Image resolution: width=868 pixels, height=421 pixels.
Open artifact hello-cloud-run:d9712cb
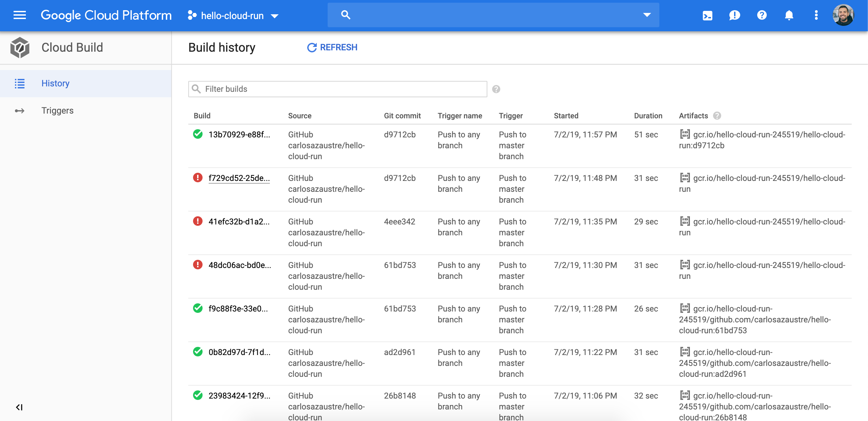pyautogui.click(x=762, y=140)
